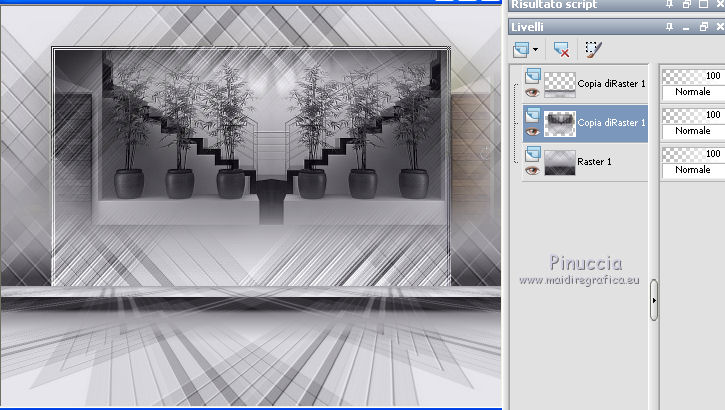Open Normale blend mode of unhighlighted Copia diRaster 1
Viewport: 725px width, 410px height.
pyautogui.click(x=693, y=92)
